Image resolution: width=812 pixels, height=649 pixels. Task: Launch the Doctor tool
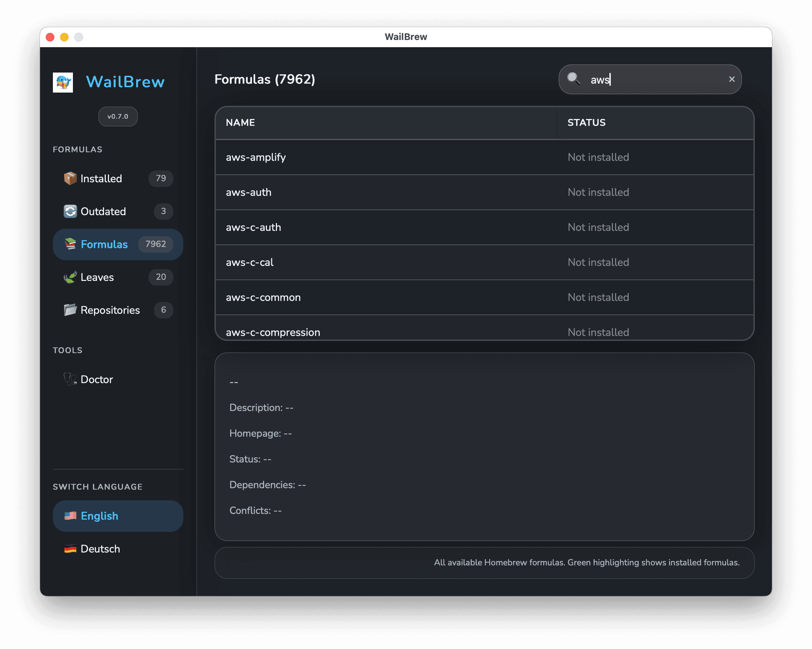click(x=118, y=379)
